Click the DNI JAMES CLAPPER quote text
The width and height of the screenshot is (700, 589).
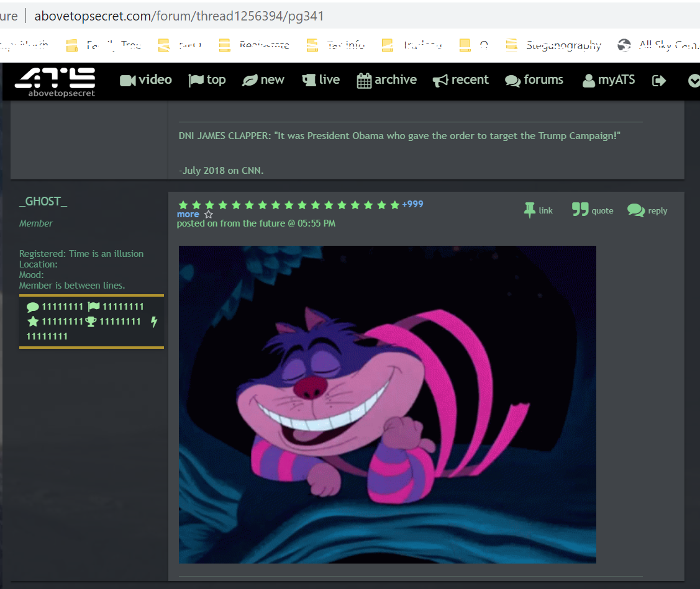pos(399,136)
